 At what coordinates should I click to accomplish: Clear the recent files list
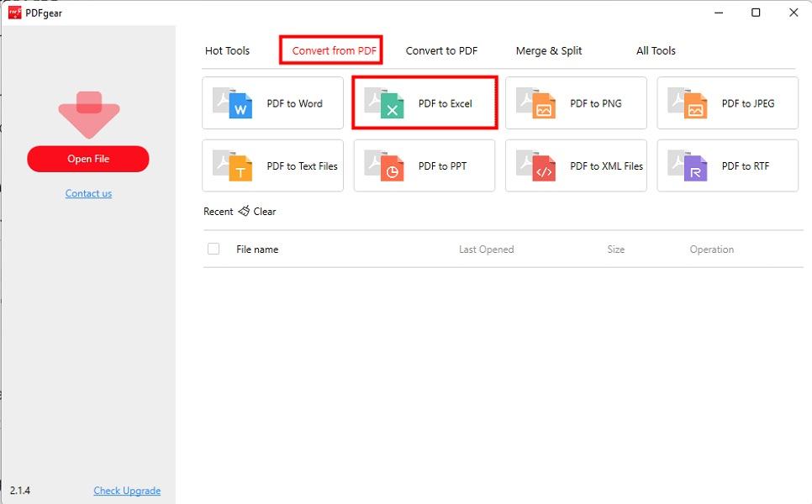tap(257, 211)
